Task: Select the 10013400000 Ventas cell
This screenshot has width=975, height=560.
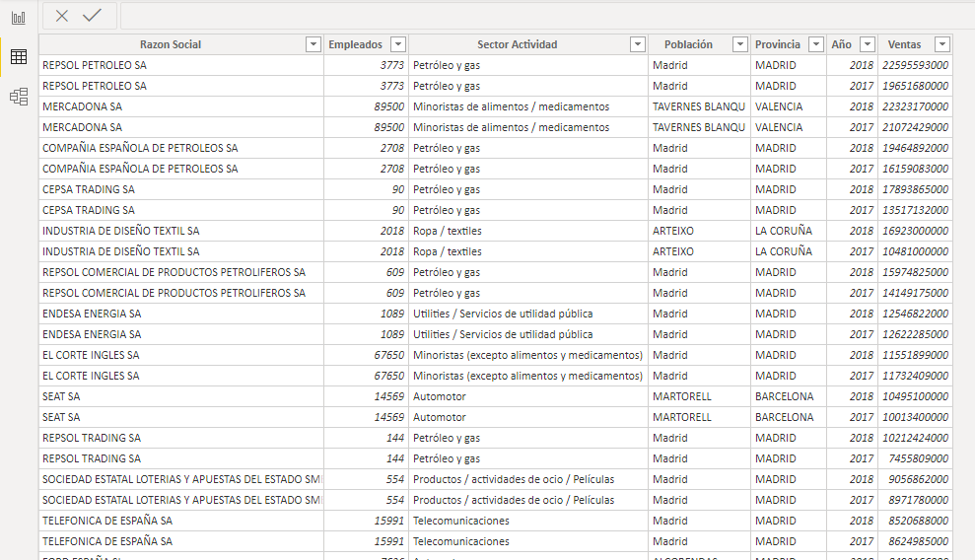Action: [x=915, y=417]
